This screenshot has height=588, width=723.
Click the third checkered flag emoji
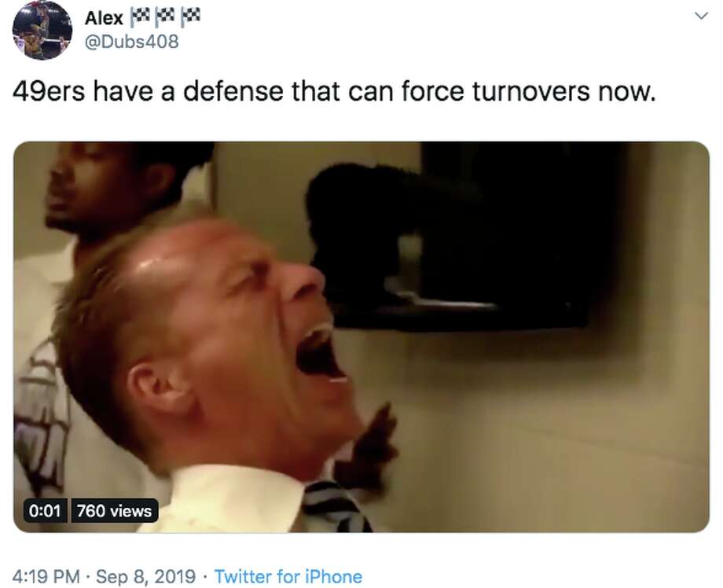point(190,17)
